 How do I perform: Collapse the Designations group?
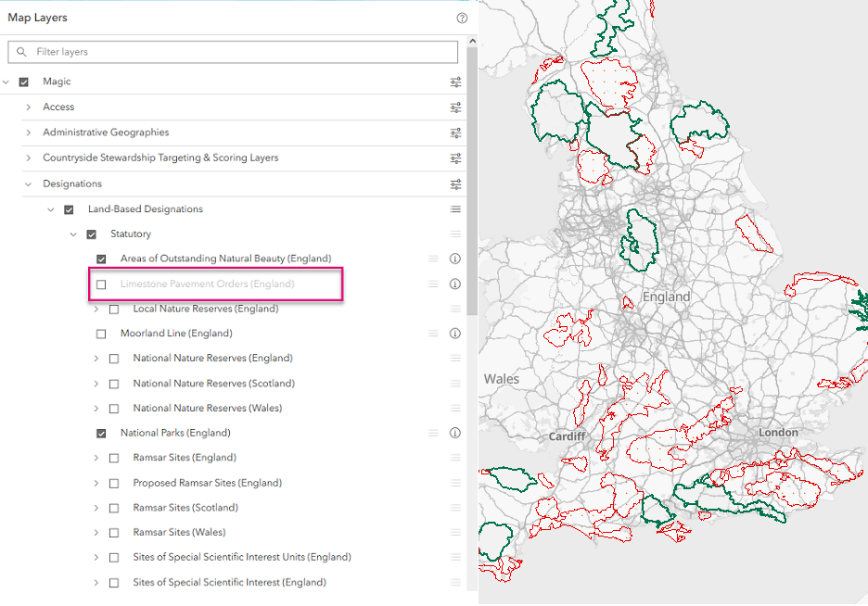(28, 184)
